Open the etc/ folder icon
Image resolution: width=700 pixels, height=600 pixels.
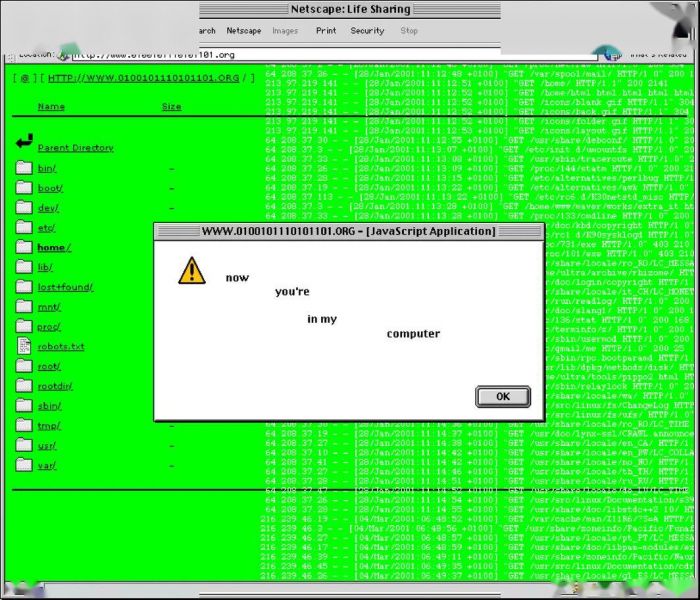pyautogui.click(x=24, y=227)
